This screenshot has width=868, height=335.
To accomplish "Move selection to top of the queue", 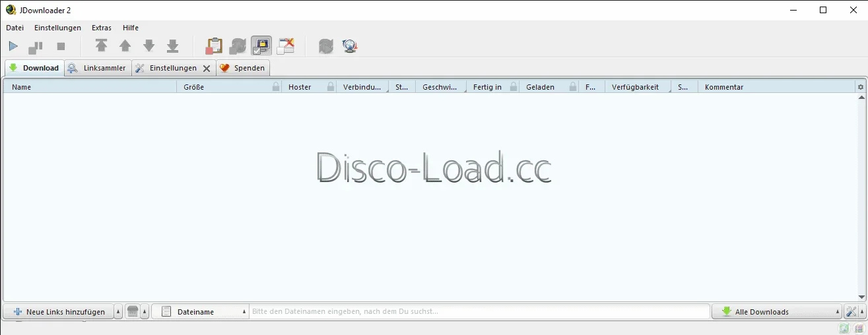I will click(101, 46).
